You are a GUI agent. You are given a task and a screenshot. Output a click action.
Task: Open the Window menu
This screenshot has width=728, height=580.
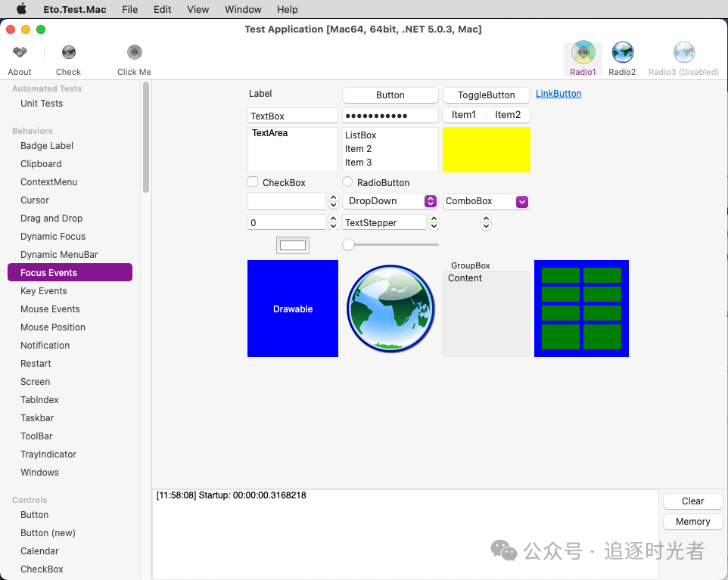coord(242,9)
